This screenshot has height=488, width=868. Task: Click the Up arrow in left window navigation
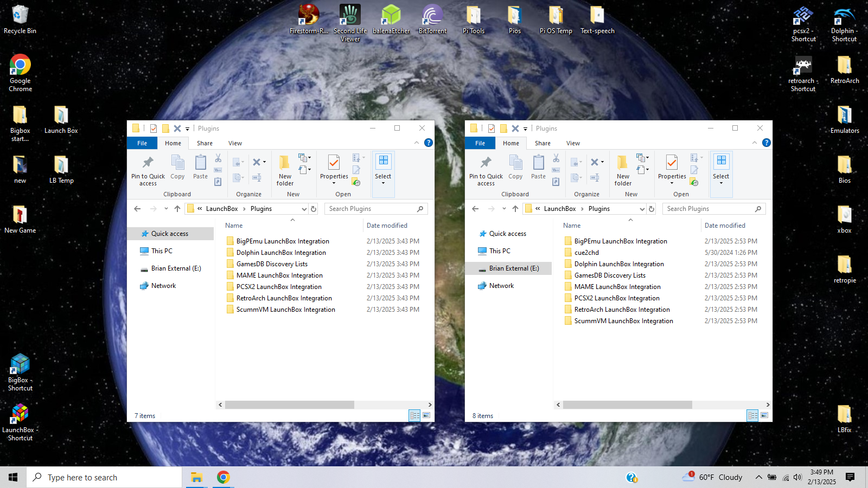coord(177,209)
